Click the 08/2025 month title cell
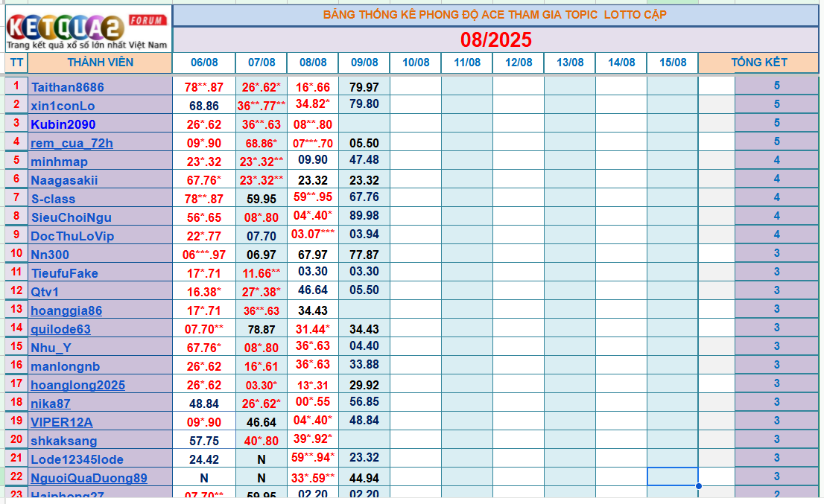 (x=495, y=40)
